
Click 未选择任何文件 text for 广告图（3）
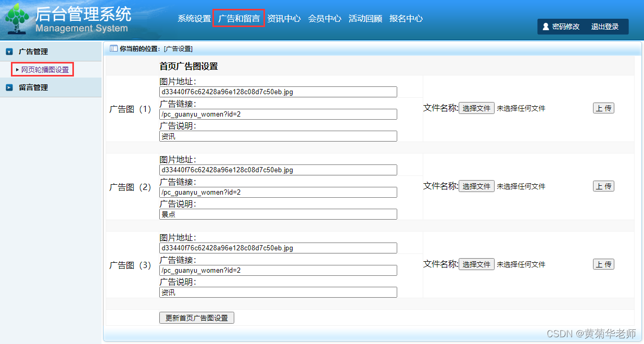(x=521, y=264)
